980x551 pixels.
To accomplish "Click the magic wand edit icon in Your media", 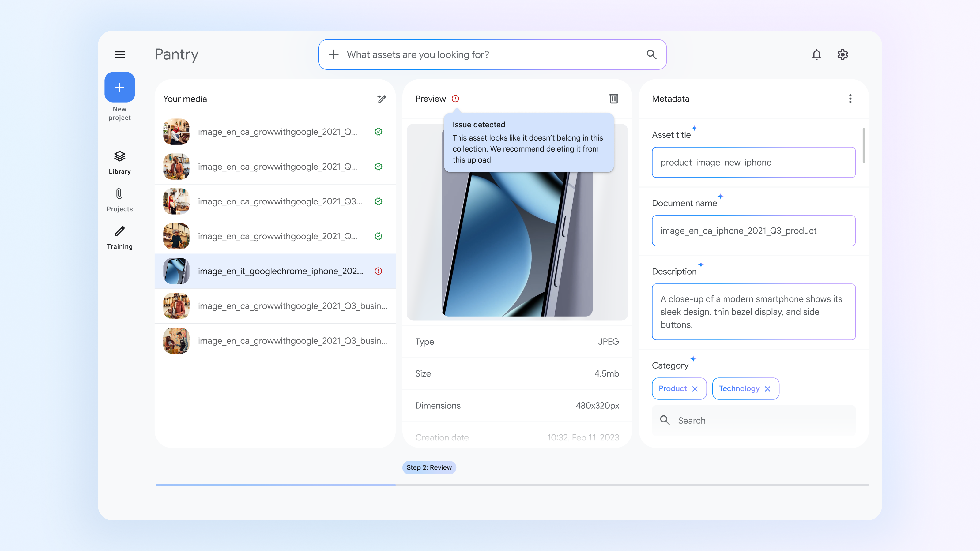I will point(382,99).
